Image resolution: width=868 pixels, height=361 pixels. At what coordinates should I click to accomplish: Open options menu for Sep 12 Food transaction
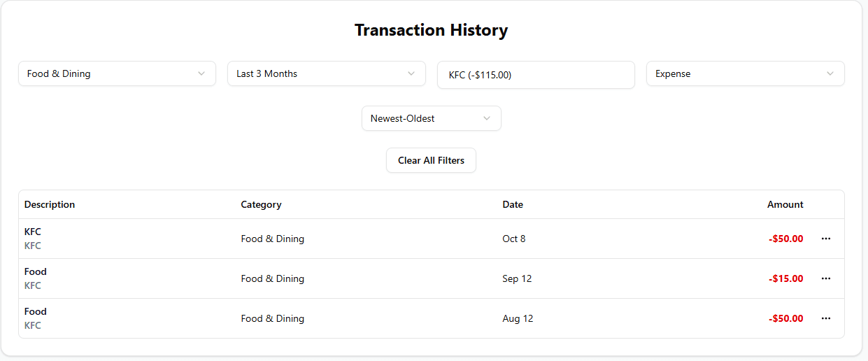click(x=826, y=278)
